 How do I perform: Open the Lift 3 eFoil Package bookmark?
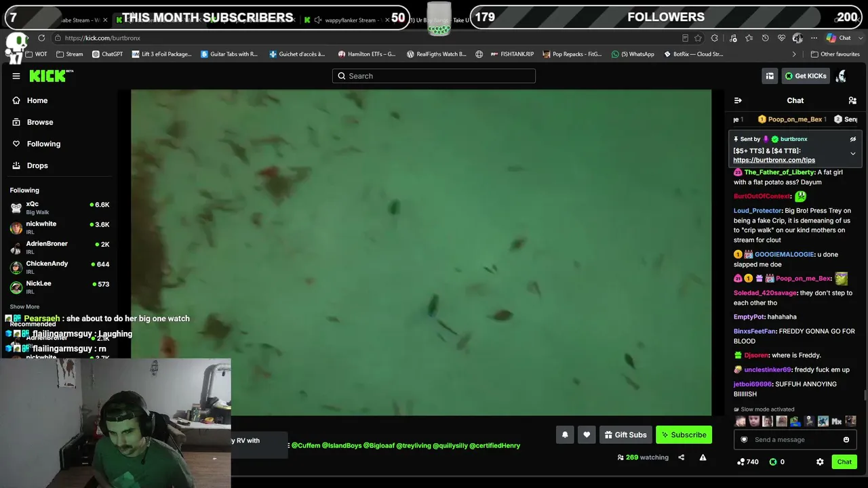click(162, 54)
